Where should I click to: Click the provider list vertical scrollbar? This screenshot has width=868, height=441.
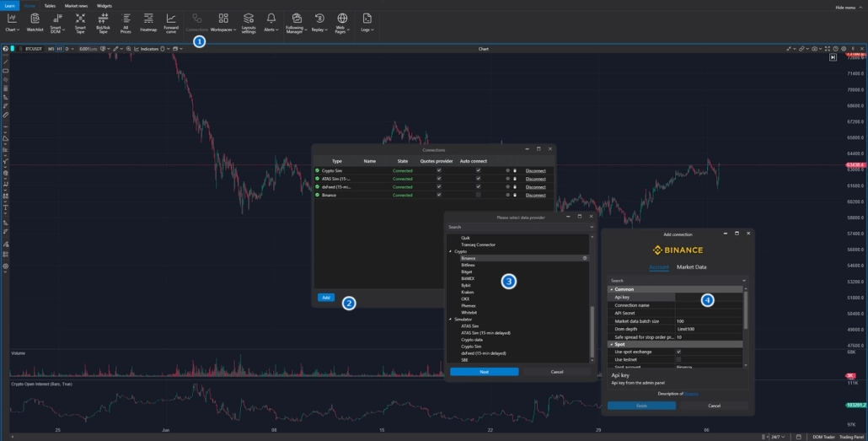592,331
